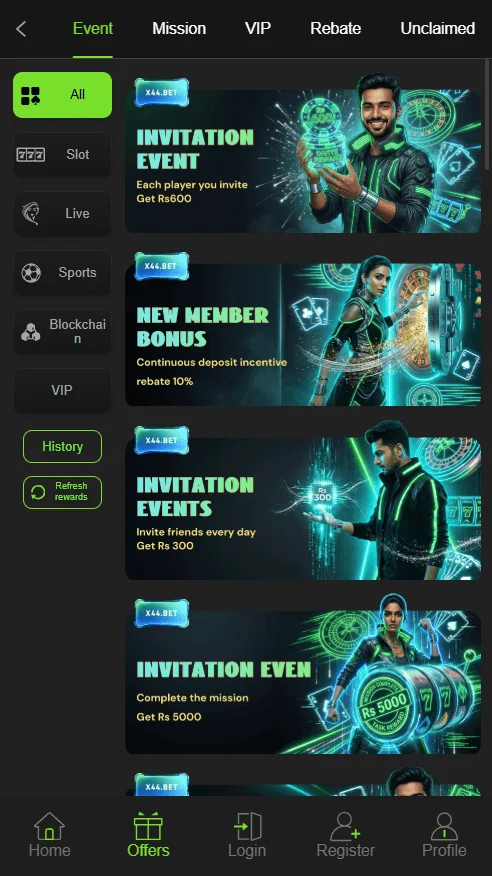This screenshot has height=876, width=492.
Task: Select the Live dealer category
Action: [x=63, y=213]
